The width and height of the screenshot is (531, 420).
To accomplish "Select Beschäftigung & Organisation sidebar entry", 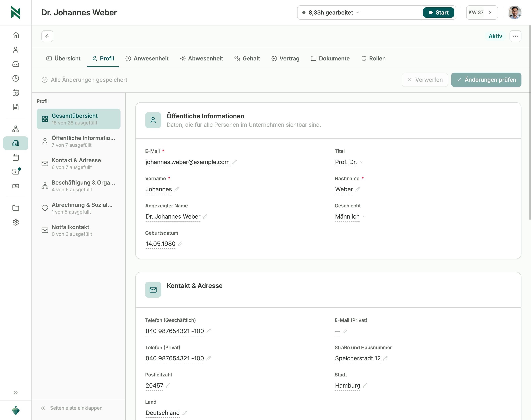I will [x=79, y=186].
